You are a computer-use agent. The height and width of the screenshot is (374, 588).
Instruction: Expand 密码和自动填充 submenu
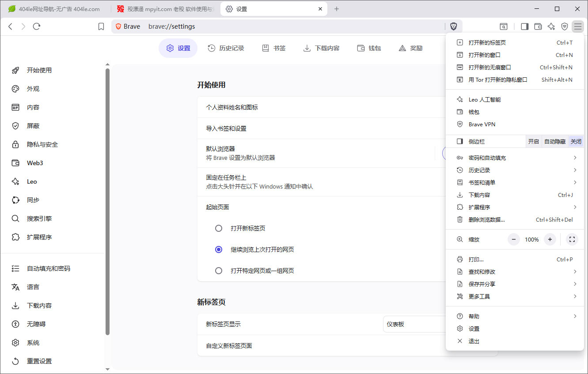(515, 158)
